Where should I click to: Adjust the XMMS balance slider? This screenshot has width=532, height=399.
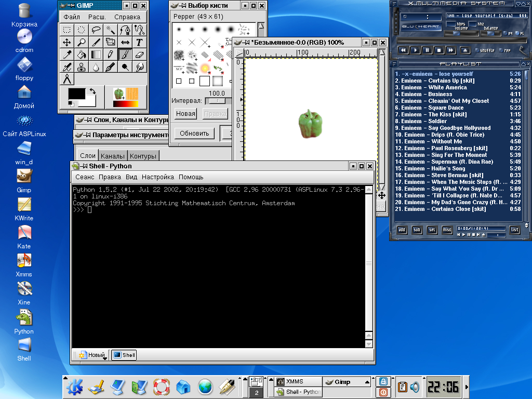tap(491, 33)
